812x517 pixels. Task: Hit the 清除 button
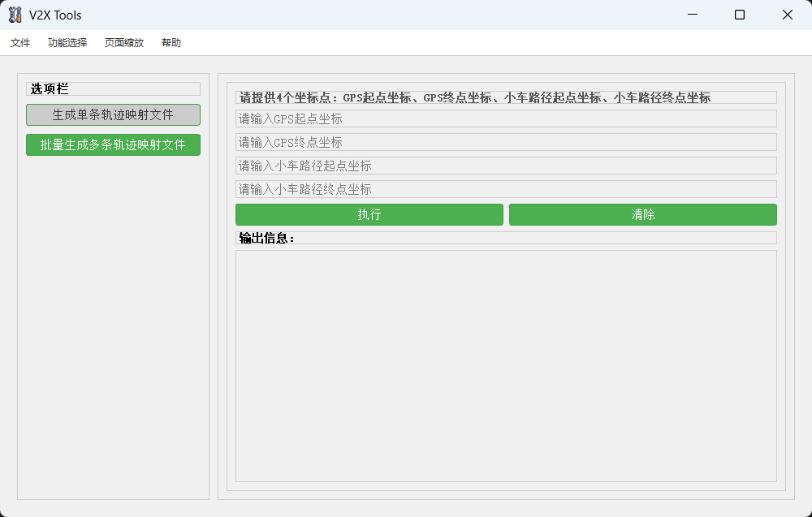tap(642, 215)
